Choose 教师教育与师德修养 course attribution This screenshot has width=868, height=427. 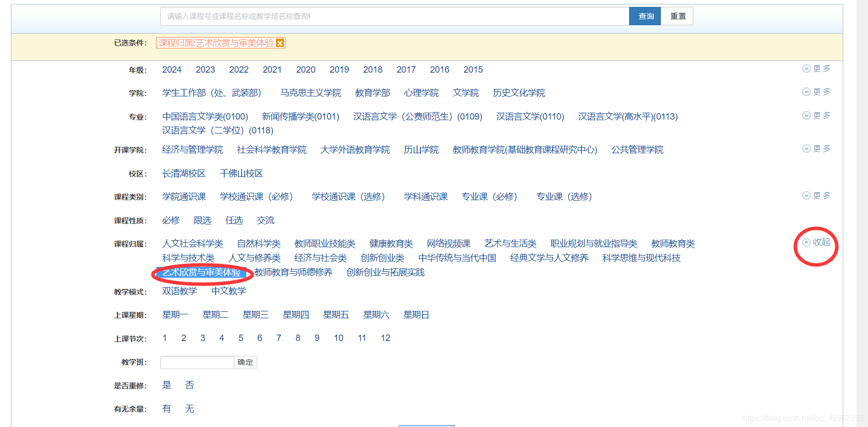click(x=293, y=272)
